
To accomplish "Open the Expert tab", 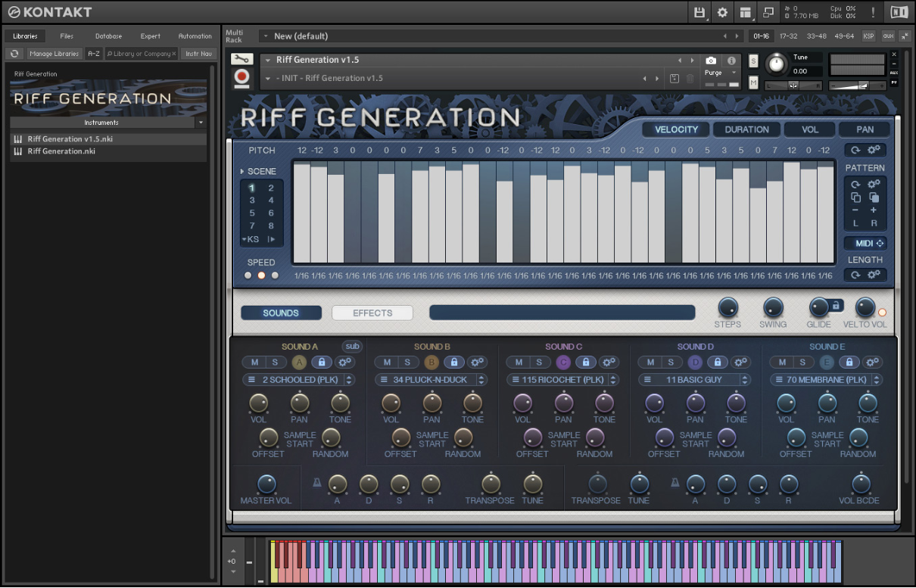I will (150, 36).
